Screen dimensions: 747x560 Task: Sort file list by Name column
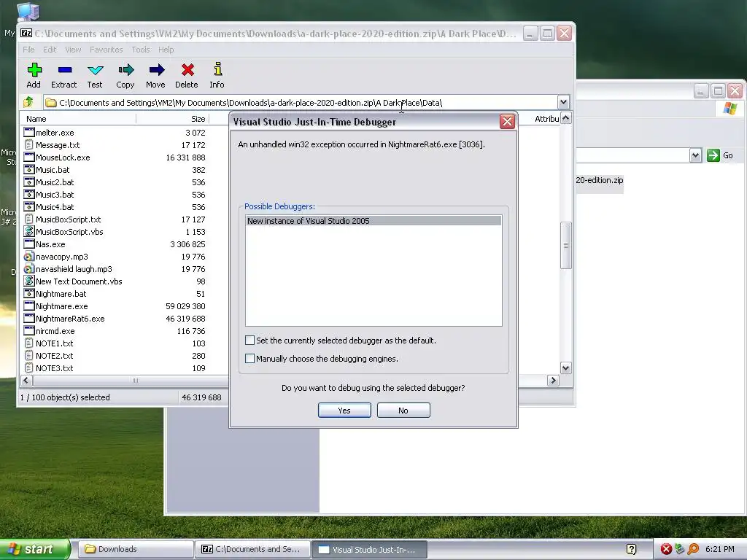(x=79, y=119)
